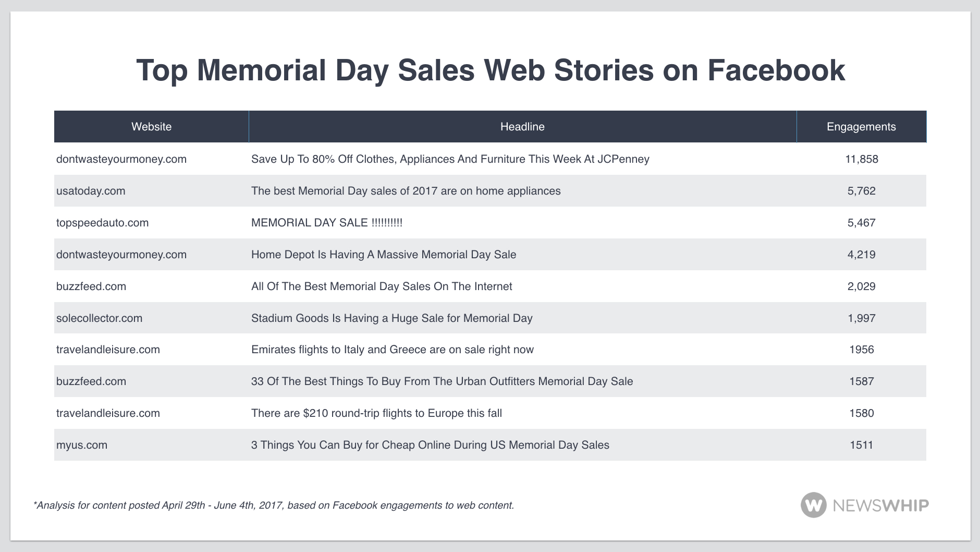Click the Stadium Goods Huge Sale headline
980x552 pixels.
[x=391, y=318]
